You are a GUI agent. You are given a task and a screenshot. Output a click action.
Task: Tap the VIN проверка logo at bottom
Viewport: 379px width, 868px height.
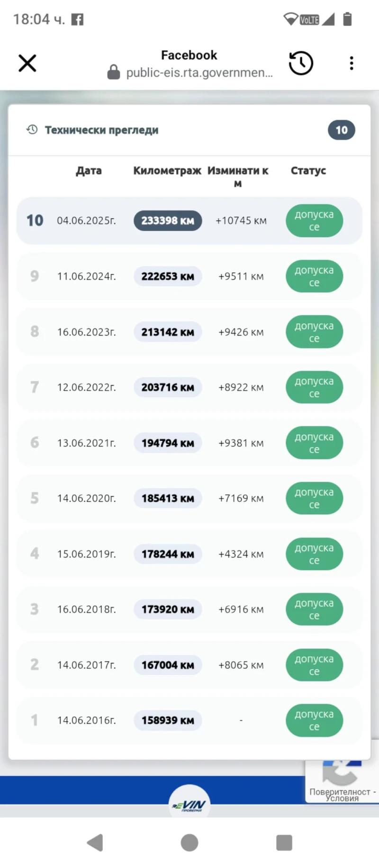(x=189, y=805)
